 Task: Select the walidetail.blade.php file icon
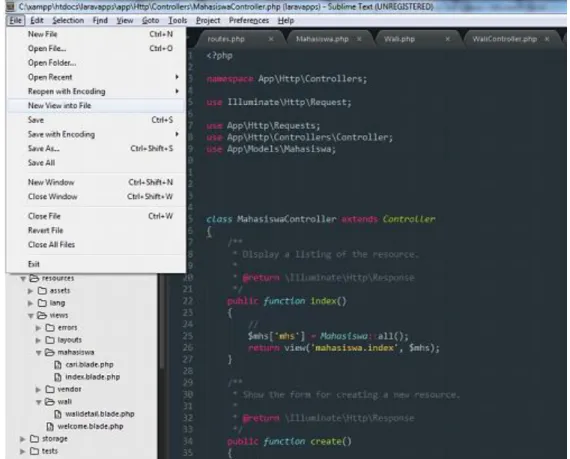click(x=57, y=414)
